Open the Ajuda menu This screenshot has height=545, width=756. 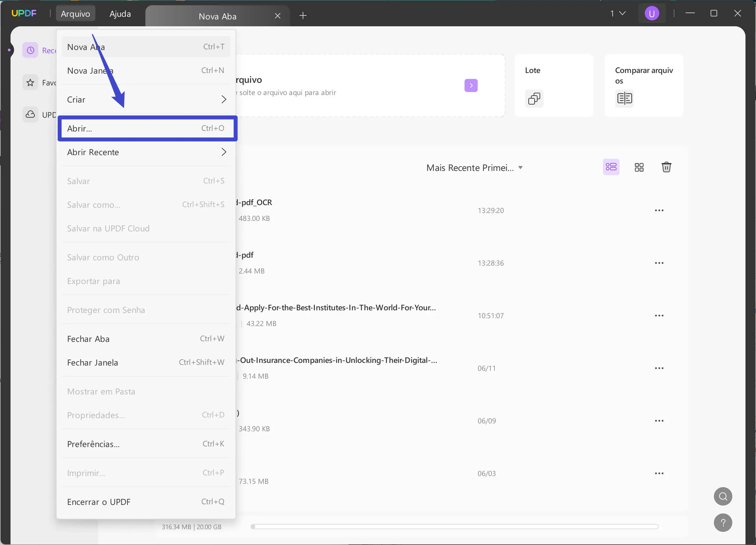(x=120, y=14)
